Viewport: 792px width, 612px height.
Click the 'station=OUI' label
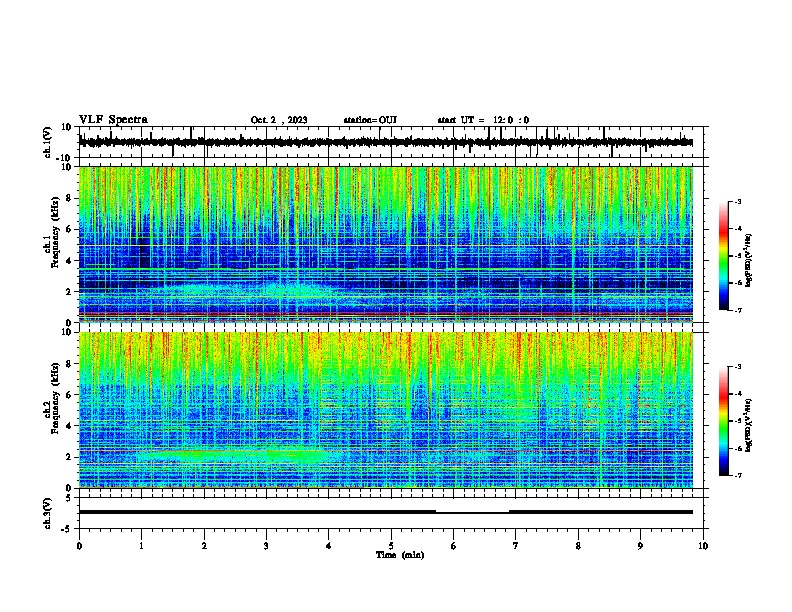click(370, 120)
